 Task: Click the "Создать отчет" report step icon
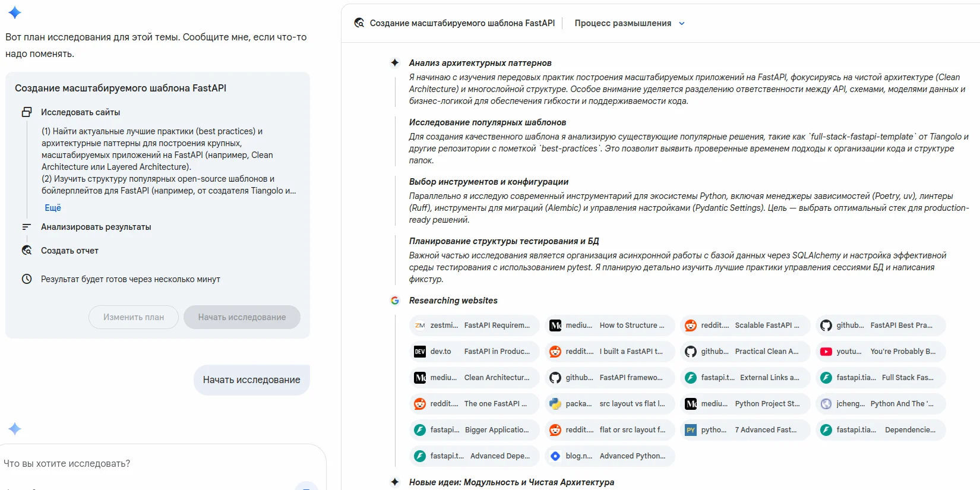click(27, 250)
